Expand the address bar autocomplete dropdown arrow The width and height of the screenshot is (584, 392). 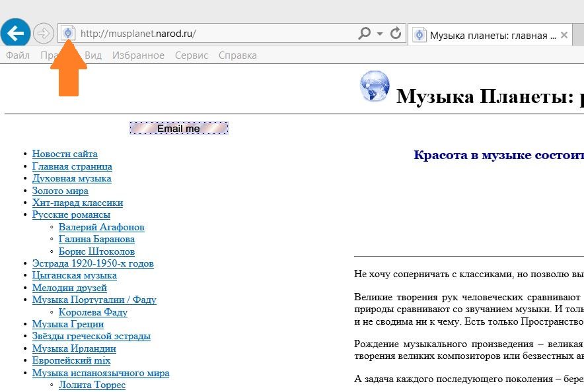click(x=380, y=34)
